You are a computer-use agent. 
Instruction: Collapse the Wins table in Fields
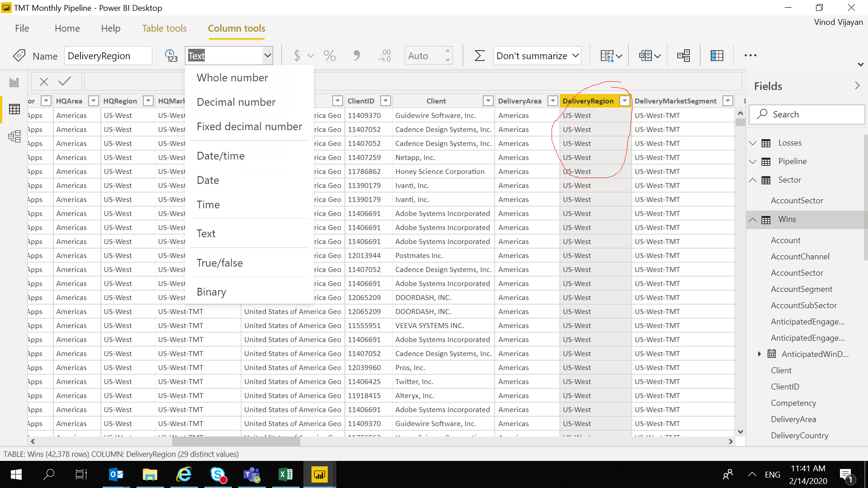tap(753, 220)
